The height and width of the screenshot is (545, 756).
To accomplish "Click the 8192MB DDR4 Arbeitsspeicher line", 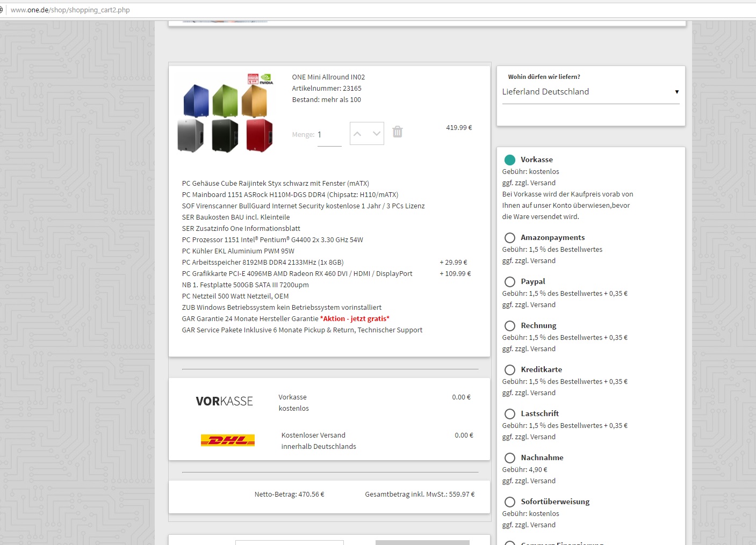I will pos(263,263).
